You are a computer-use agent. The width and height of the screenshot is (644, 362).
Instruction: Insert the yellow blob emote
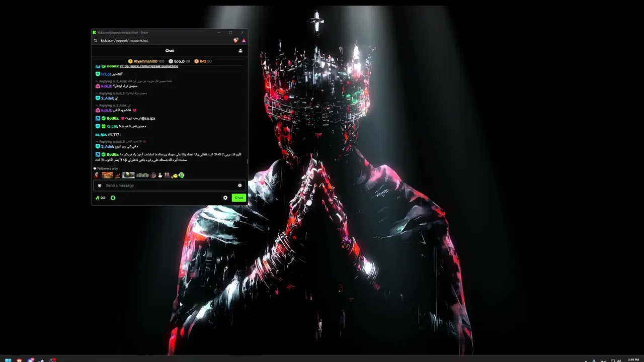(x=175, y=175)
